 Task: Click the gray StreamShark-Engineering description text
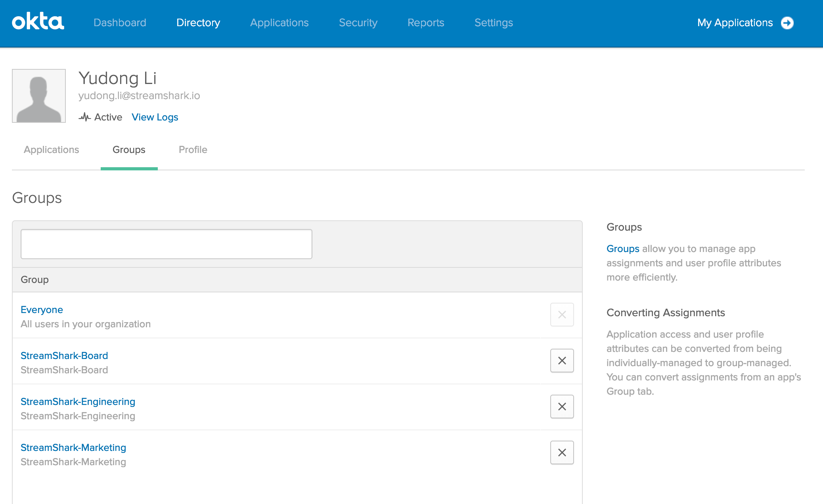[x=78, y=416]
